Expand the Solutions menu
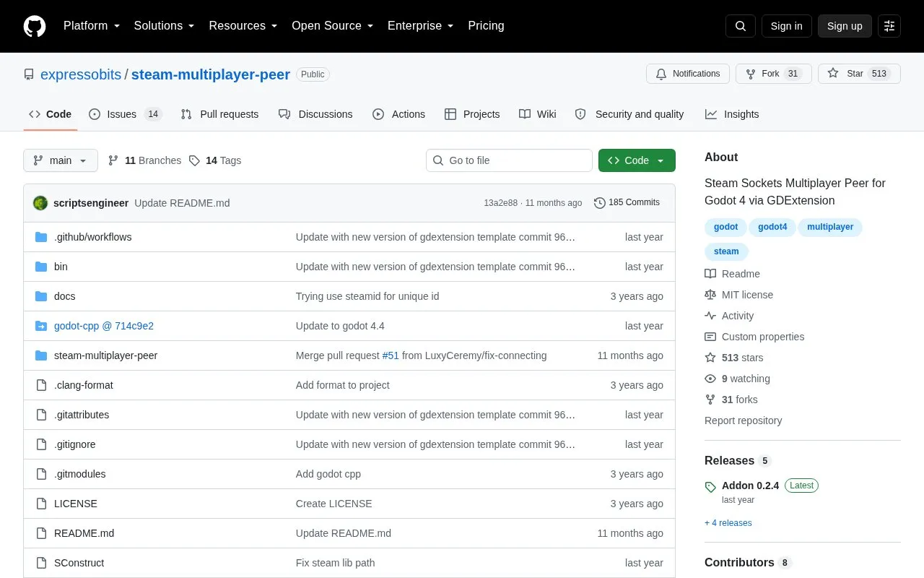Viewport: 924px width, 578px height. point(165,26)
